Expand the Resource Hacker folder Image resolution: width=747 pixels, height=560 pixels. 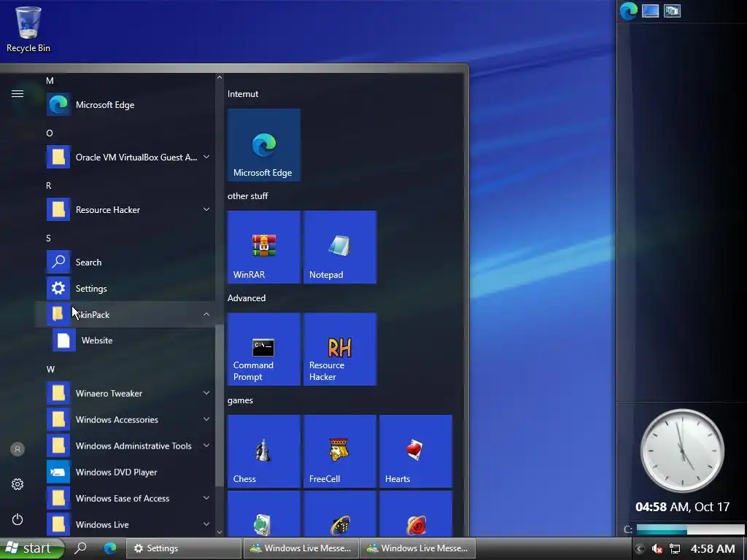pyautogui.click(x=206, y=209)
